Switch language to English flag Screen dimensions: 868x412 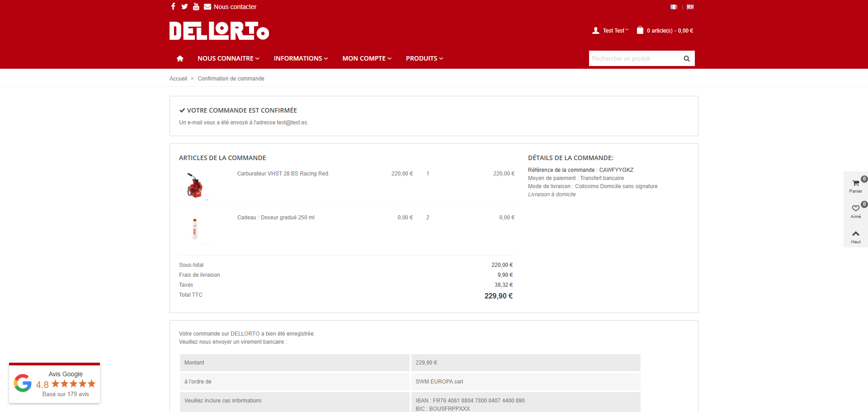coord(690,7)
